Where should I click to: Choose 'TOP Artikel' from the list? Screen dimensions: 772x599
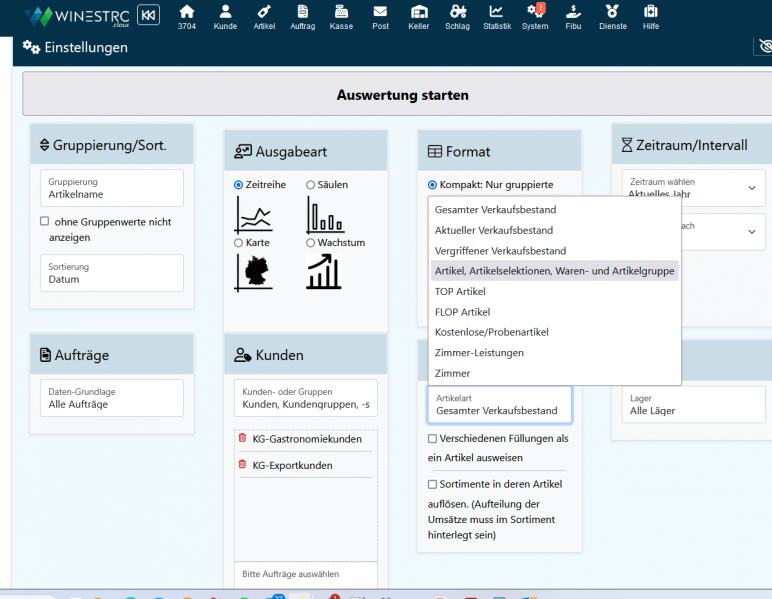tap(460, 291)
